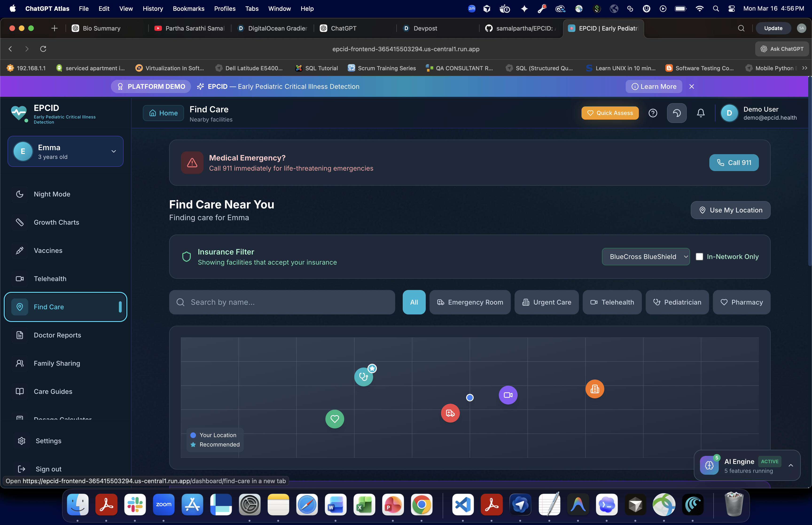The image size is (812, 525).
Task: Select the red emergency room map marker
Action: tap(450, 413)
